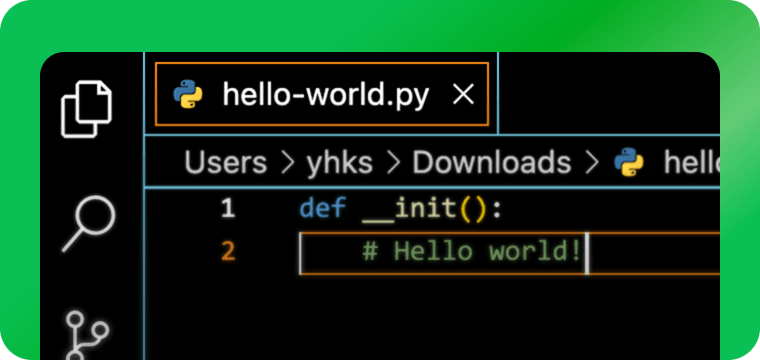Click the Downloads breadcrumb segment

491,162
